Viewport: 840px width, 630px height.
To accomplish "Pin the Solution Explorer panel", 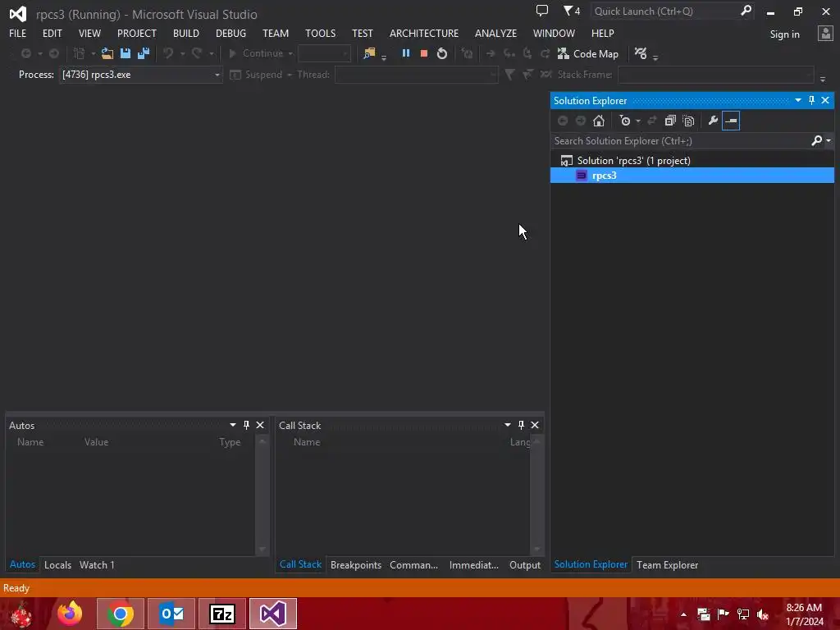I will (x=811, y=100).
